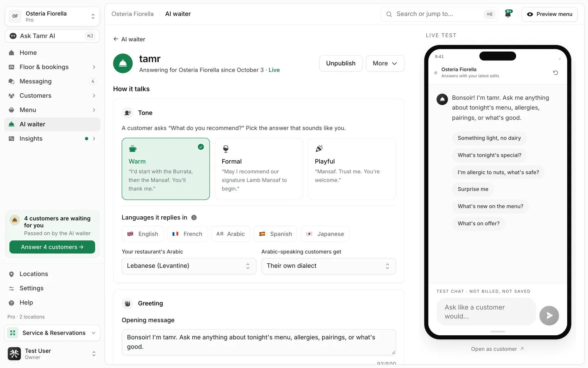Open the More dropdown button
Viewport: 588px width, 368px height.
(385, 63)
